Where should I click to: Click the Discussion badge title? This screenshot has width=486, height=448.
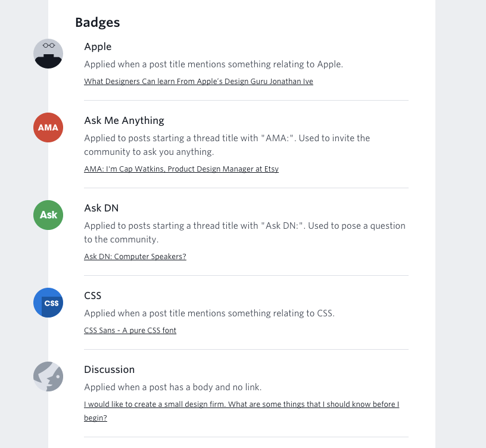[x=110, y=369]
